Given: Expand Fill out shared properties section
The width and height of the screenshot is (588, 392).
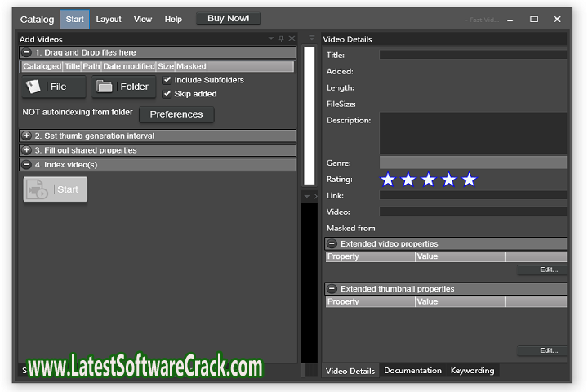Looking at the screenshot, I should point(27,150).
